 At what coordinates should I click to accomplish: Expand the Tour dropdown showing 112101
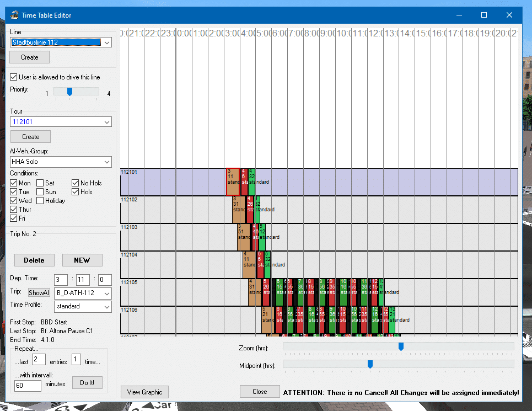point(61,122)
